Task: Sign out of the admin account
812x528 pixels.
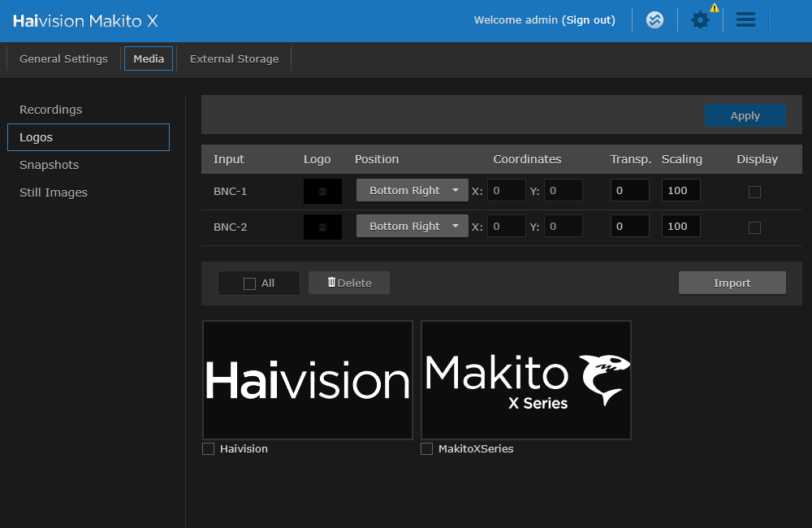Action: click(x=589, y=19)
